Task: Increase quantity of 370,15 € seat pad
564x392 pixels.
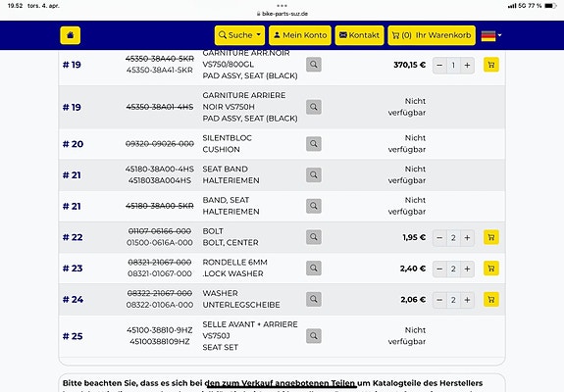Action: click(x=467, y=66)
